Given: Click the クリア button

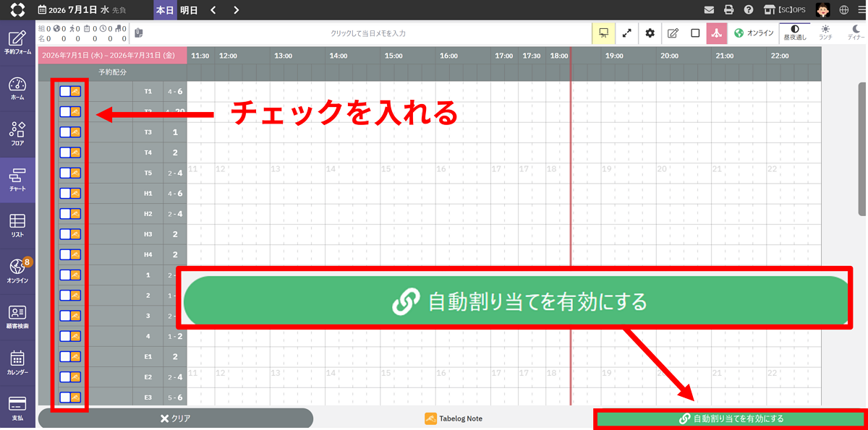Looking at the screenshot, I should point(175,418).
